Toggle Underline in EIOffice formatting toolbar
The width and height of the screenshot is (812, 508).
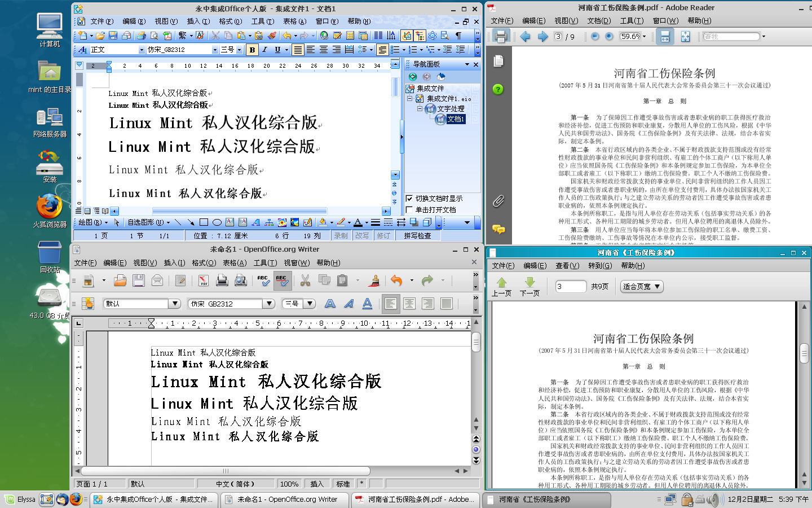277,50
